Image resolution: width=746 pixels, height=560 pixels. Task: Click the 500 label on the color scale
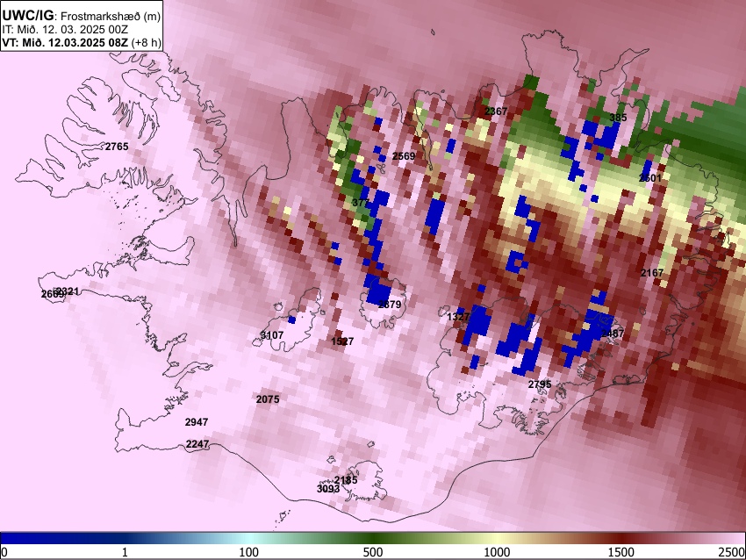coord(372,552)
